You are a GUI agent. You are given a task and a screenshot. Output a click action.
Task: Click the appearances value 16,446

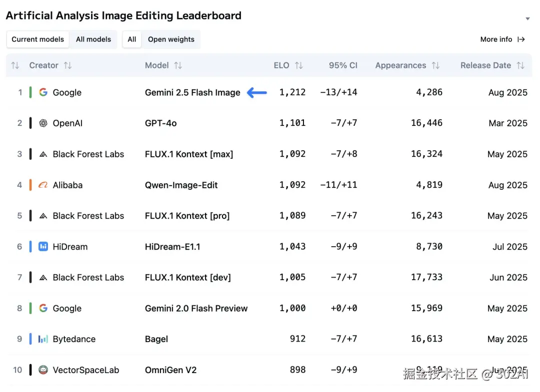(426, 123)
